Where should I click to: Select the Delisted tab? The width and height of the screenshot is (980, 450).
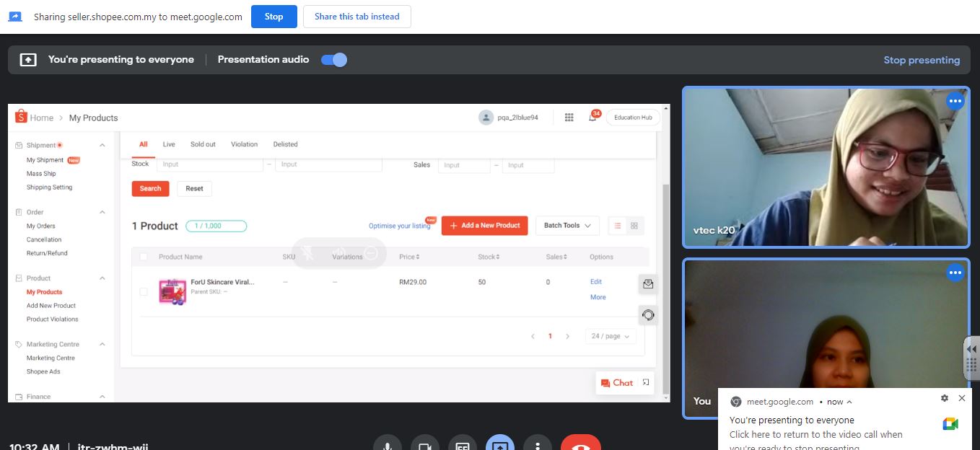point(285,144)
